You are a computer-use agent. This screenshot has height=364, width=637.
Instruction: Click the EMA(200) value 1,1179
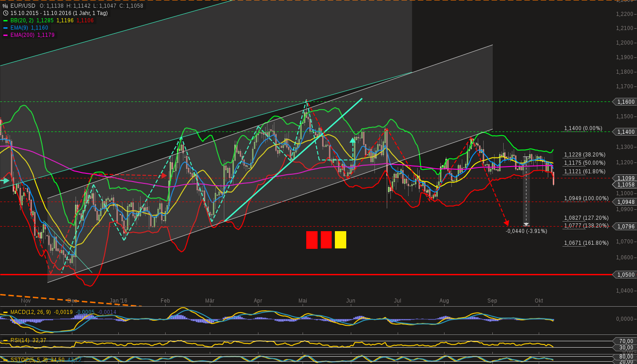46,35
